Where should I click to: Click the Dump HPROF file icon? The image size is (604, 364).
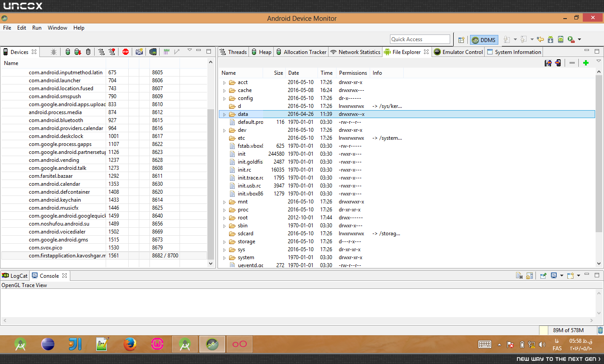point(78,52)
